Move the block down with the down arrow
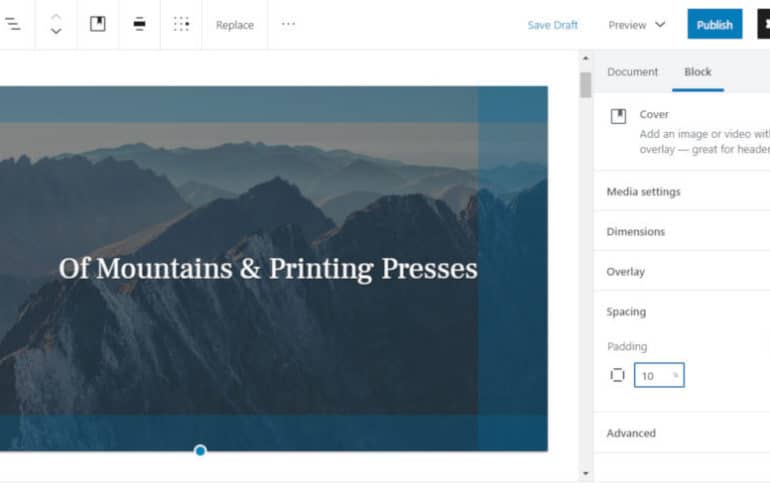Image resolution: width=770 pixels, height=500 pixels. pos(56,31)
